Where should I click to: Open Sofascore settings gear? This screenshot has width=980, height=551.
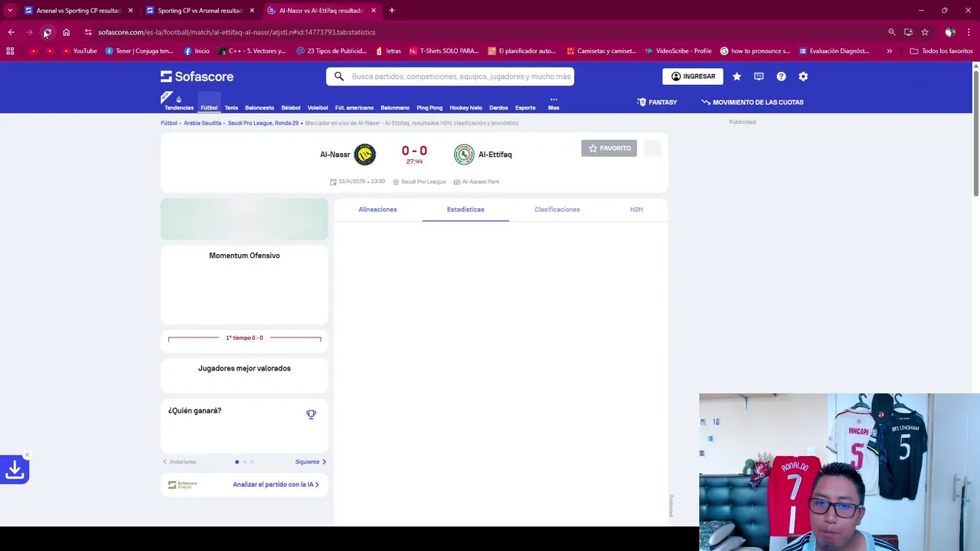coord(803,77)
